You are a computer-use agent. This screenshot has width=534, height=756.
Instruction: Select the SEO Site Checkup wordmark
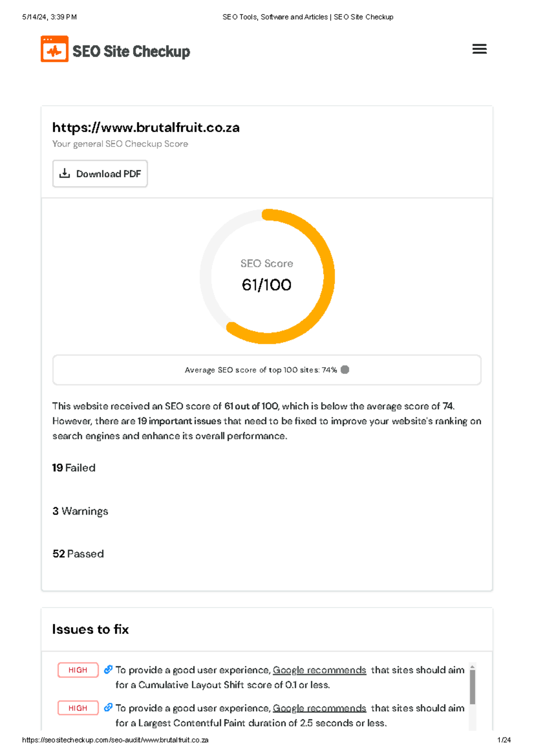pos(132,51)
